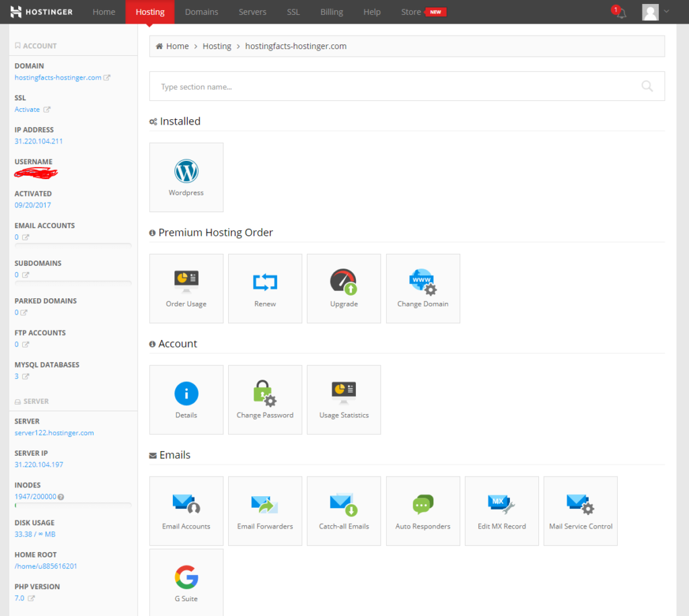
Task: Open the Upgrade hosting option
Action: click(344, 288)
